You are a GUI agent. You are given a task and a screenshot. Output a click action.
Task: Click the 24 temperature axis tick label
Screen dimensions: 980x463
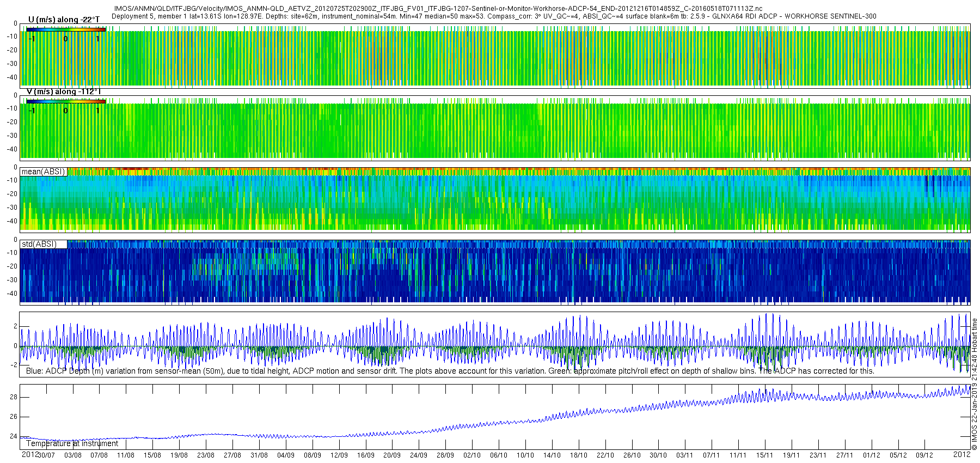14,436
